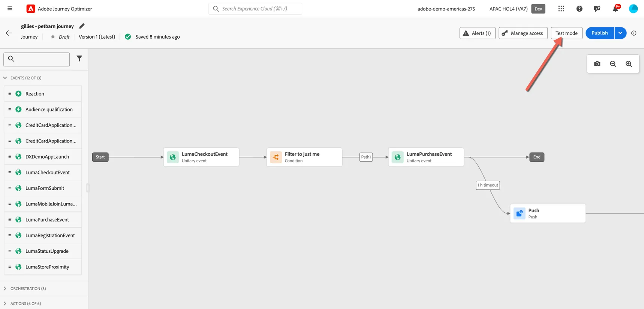This screenshot has width=644, height=309.
Task: Open the user profile avatar
Action: pyautogui.click(x=633, y=9)
